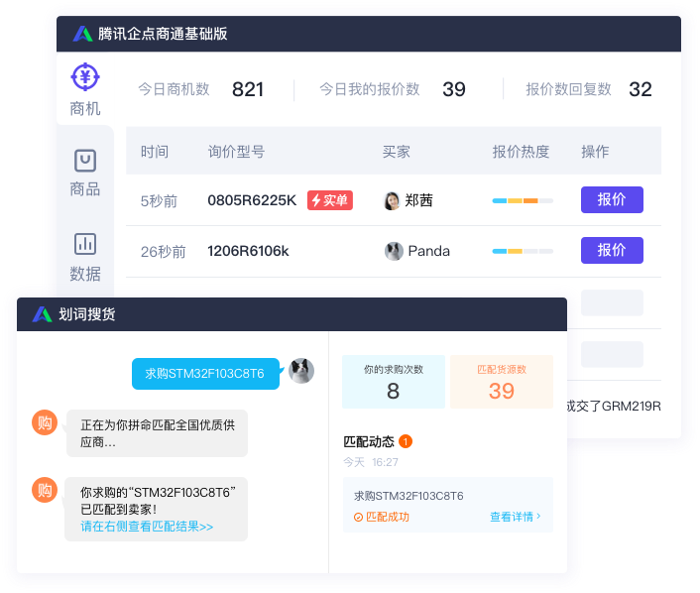Click 今日商机数 value 821
This screenshot has width=700, height=593.
(248, 89)
